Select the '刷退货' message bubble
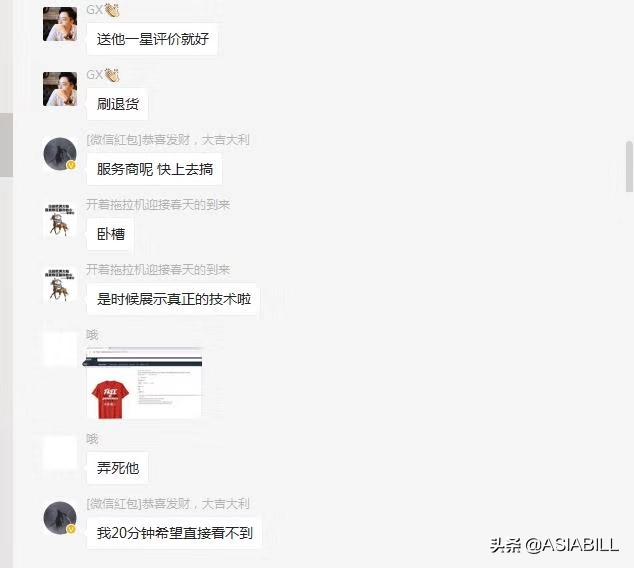This screenshot has width=634, height=568. 118,104
